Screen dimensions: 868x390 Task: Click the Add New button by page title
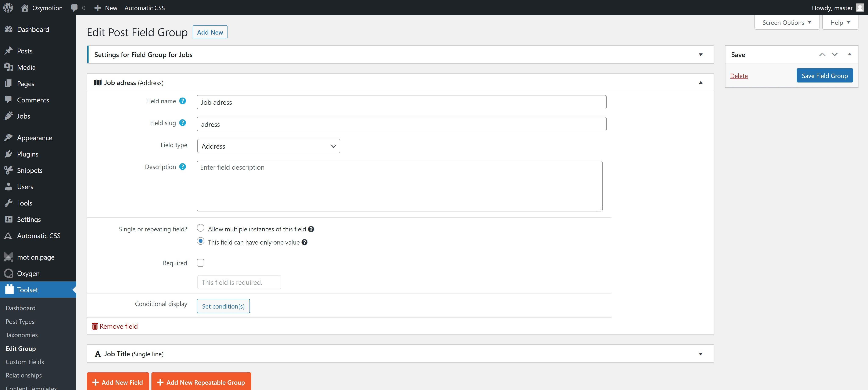point(210,32)
